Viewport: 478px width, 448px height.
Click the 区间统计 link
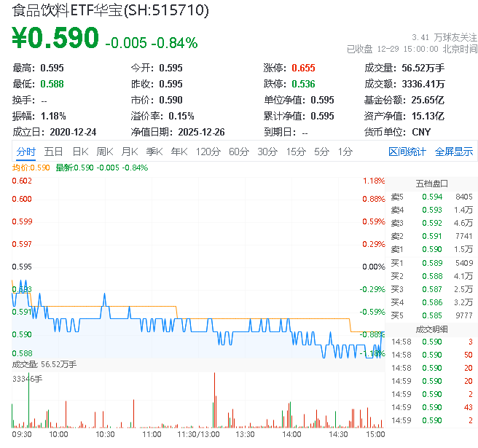pos(407,152)
